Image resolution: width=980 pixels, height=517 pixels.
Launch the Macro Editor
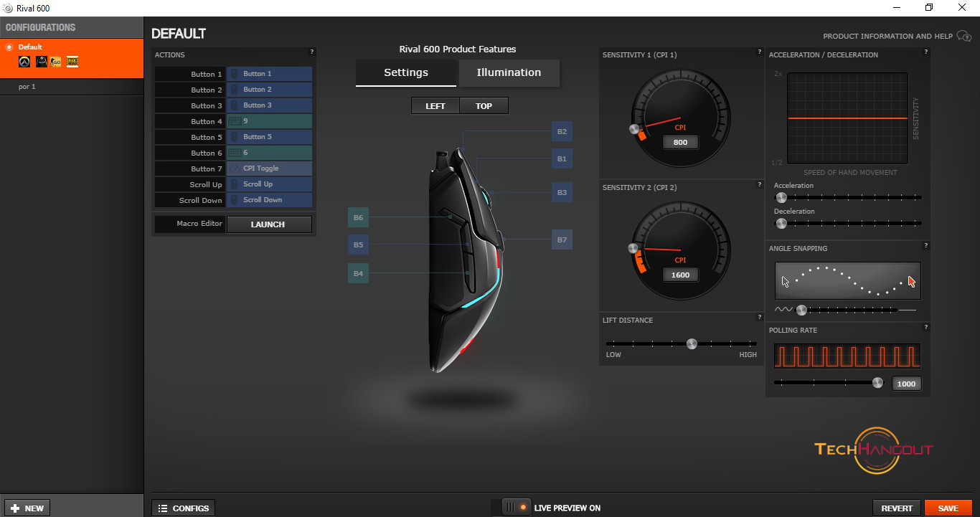pos(269,224)
